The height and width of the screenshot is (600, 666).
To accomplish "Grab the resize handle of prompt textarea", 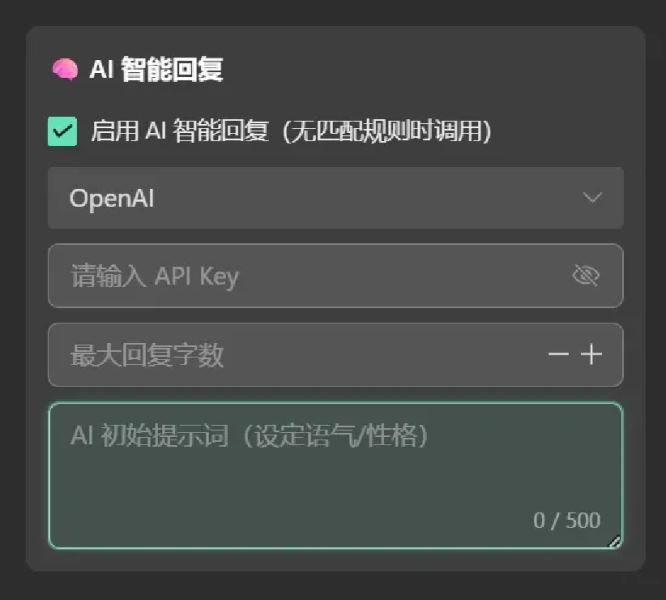I will coord(614,541).
